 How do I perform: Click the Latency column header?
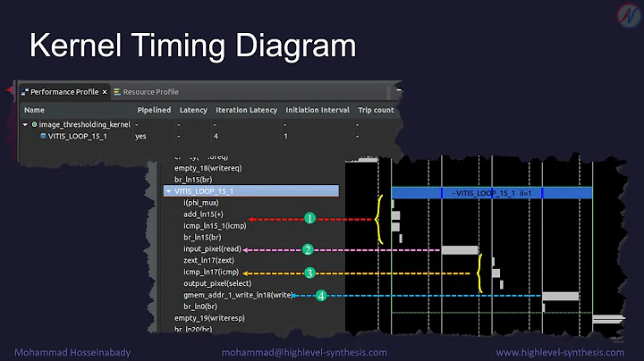click(193, 110)
